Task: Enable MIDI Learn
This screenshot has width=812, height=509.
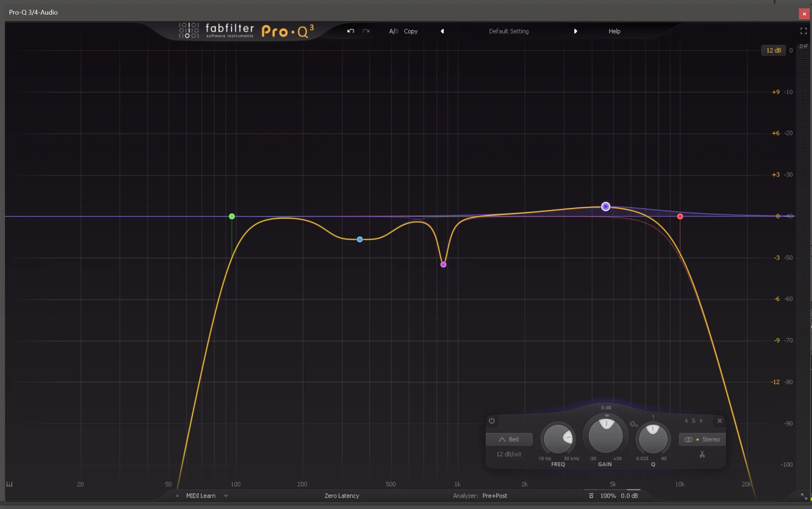Action: [x=201, y=496]
